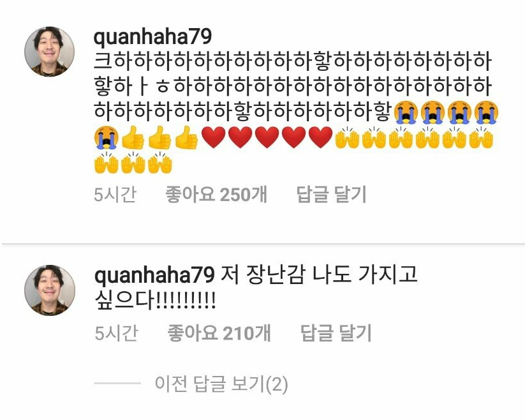Expand 이전 답글 보기(2) previous replies

pos(221,384)
